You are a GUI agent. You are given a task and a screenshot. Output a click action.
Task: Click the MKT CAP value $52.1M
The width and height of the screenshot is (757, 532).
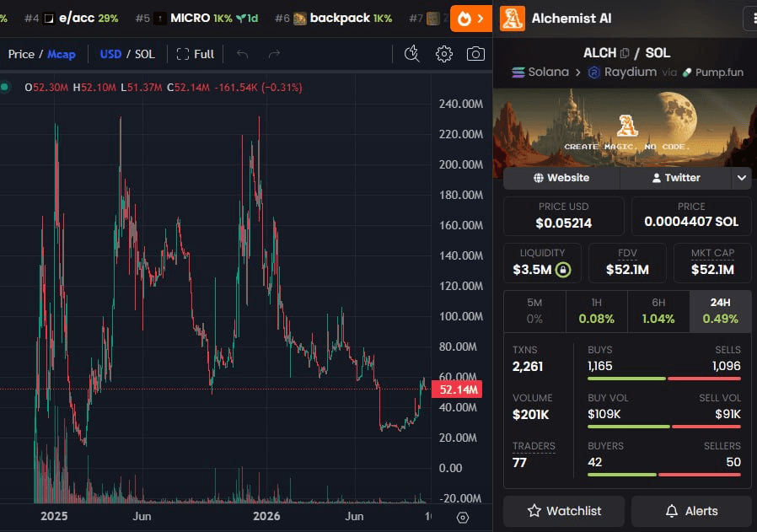tap(712, 270)
